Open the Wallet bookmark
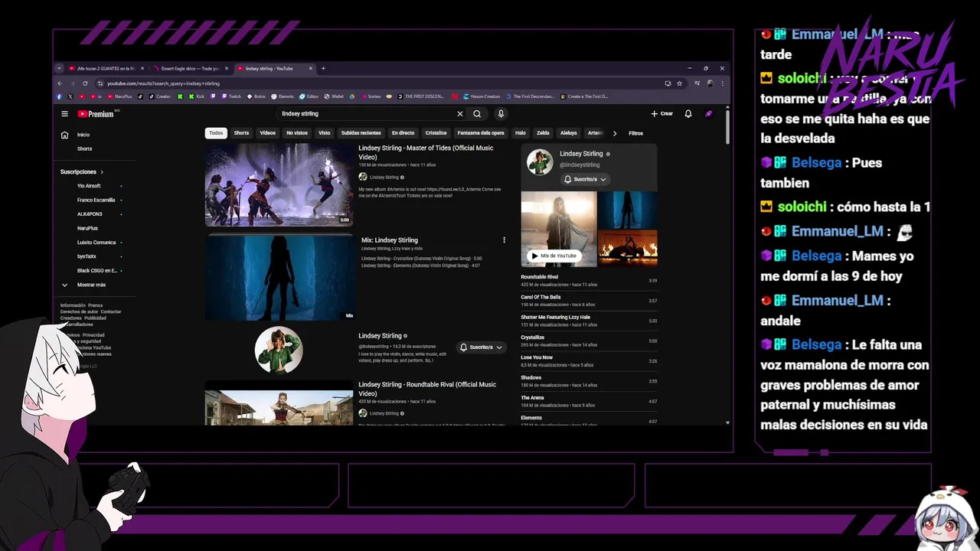980x551 pixels. pyautogui.click(x=334, y=96)
